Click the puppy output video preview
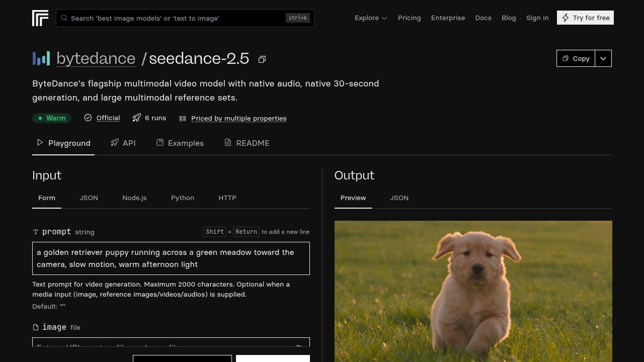 (x=473, y=291)
